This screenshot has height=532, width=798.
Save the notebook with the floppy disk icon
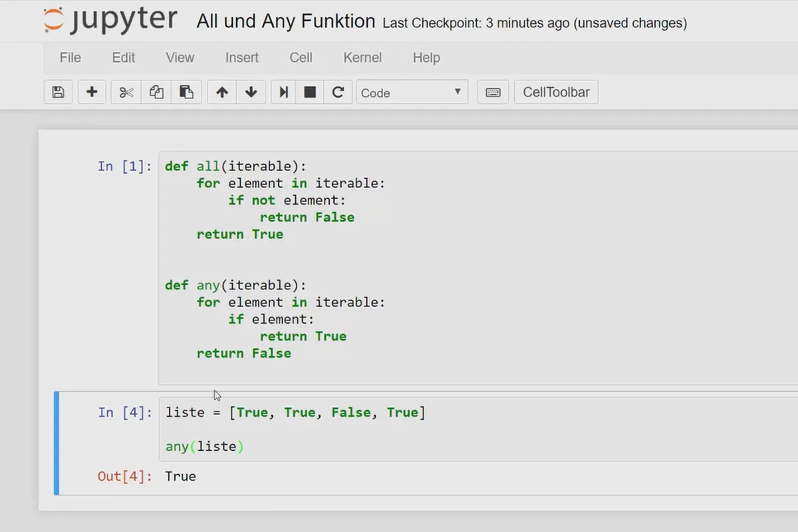(x=58, y=92)
